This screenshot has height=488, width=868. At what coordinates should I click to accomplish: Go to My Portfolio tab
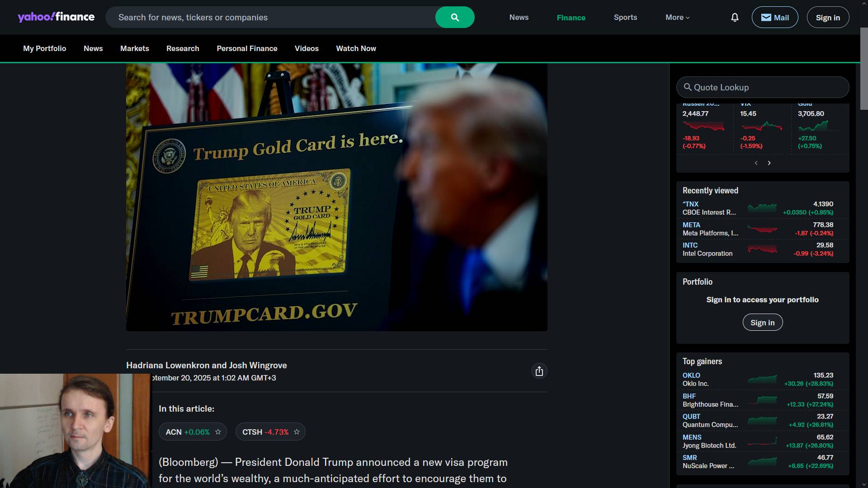[44, 48]
